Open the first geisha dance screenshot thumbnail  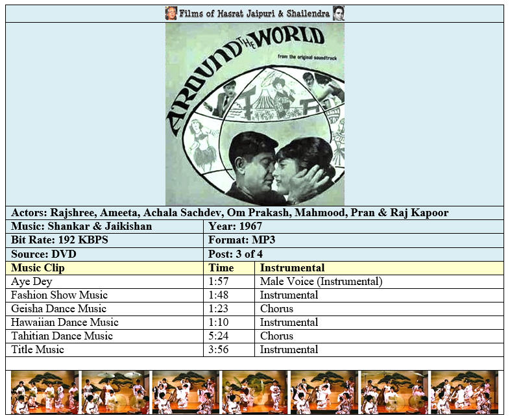pos(45,392)
